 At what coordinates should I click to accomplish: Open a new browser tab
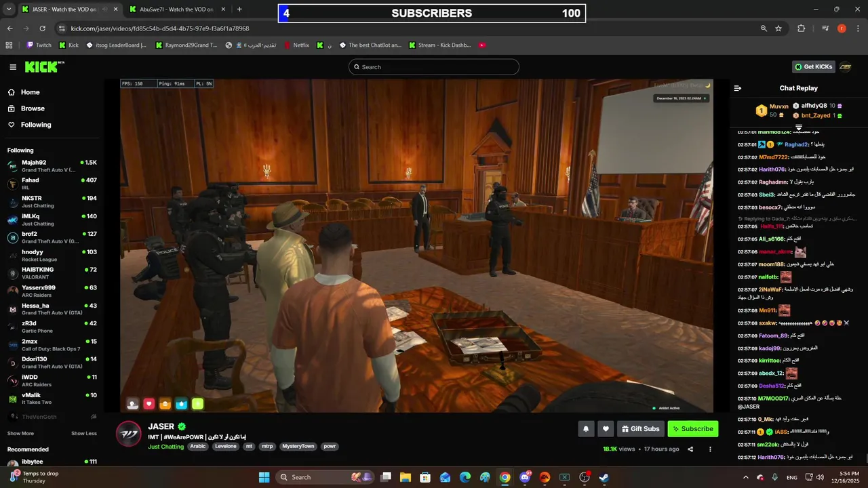pyautogui.click(x=239, y=9)
